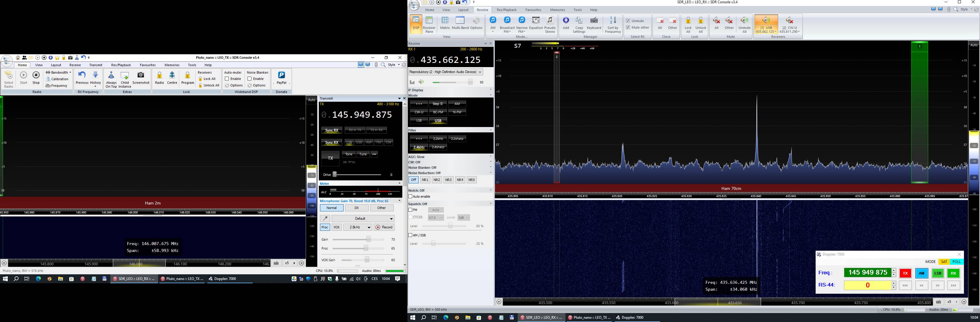Click the Centre lock icon
980x322 pixels.
click(172, 78)
